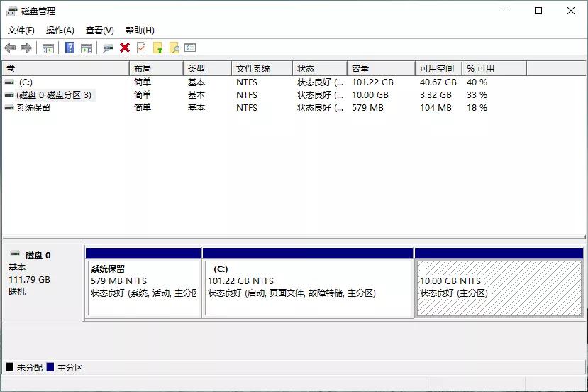
Task: Click the 磁盘 0 disk label panel
Action: [x=43, y=273]
